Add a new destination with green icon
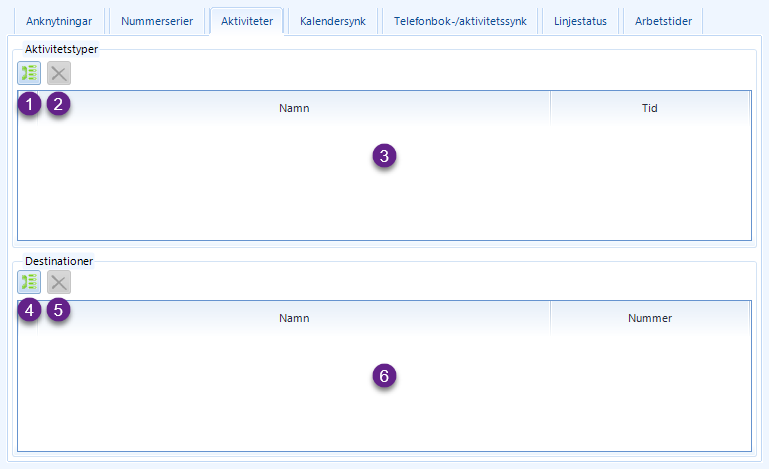The width and height of the screenshot is (769, 469). (29, 282)
